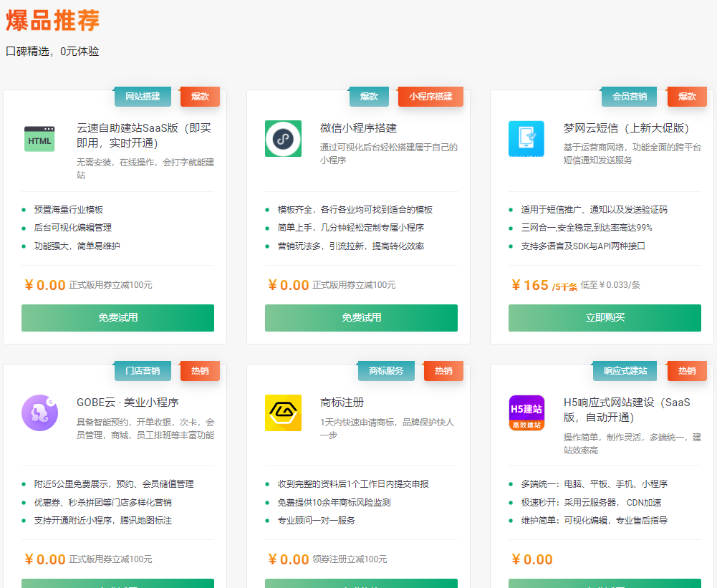Viewport: 717px width, 588px height.
Task: Select the 爆款 tag on 云速自助建站 card
Action: point(200,97)
